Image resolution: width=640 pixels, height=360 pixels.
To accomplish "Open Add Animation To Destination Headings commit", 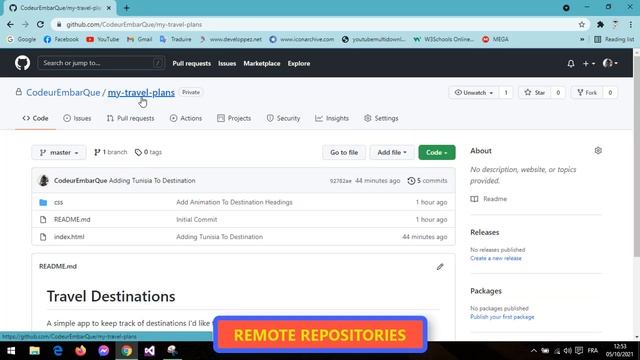I will pyautogui.click(x=234, y=202).
